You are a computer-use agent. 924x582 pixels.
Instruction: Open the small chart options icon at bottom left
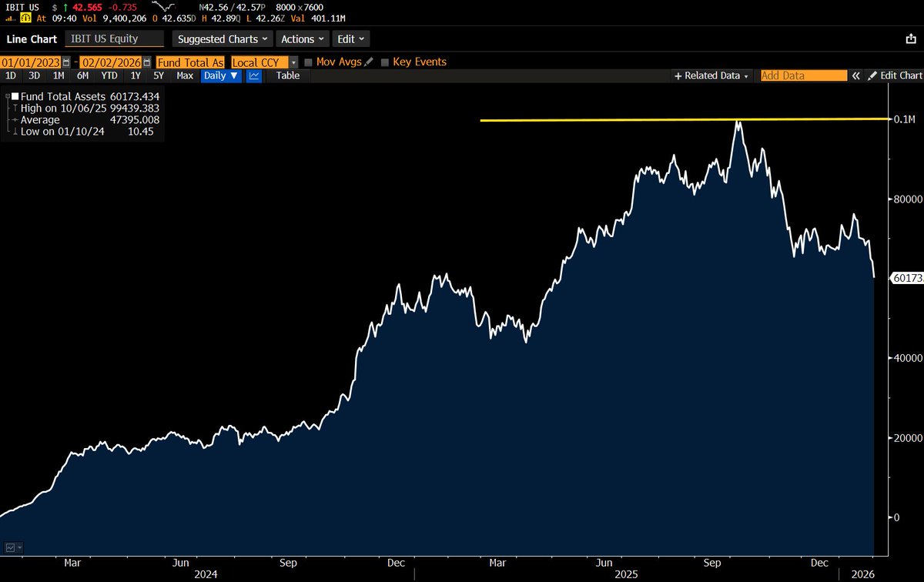coord(13,547)
